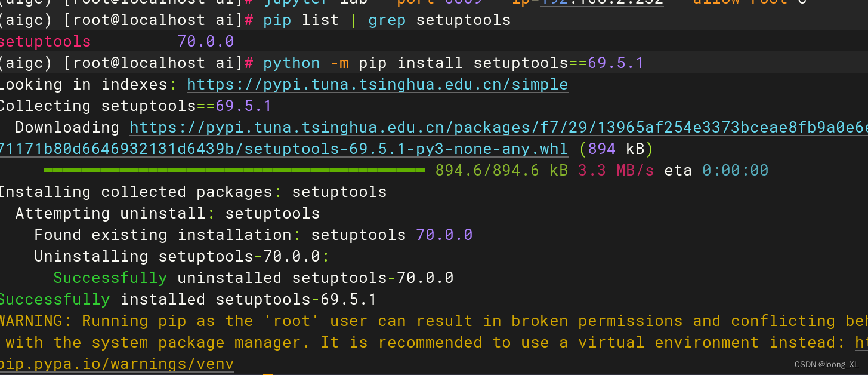Click the green download progress bar
The width and height of the screenshot is (868, 375).
[233, 170]
